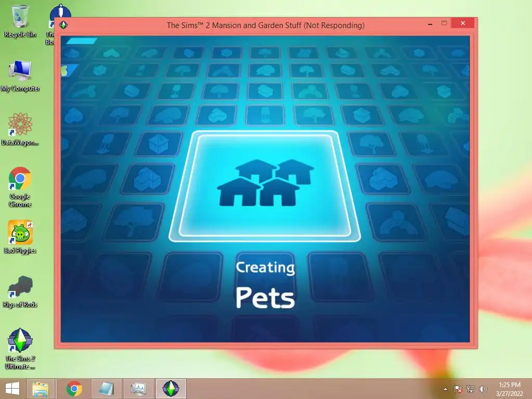The width and height of the screenshot is (532, 399).
Task: Minimize The Sims 2 window
Action: tap(430, 24)
